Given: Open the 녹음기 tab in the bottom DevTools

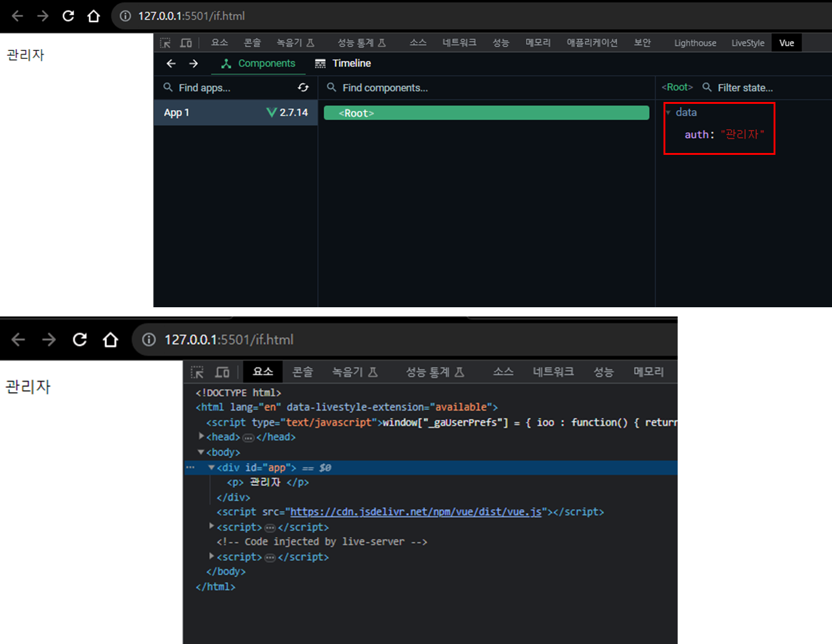Looking at the screenshot, I should click(355, 372).
